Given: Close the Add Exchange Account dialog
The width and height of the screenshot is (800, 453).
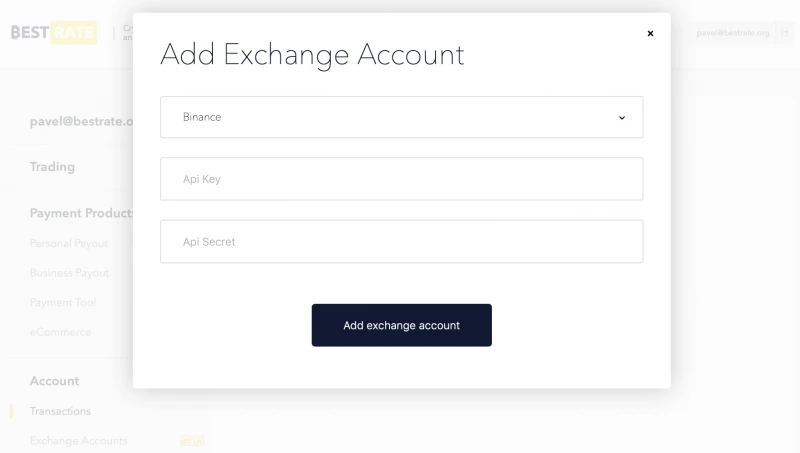Looking at the screenshot, I should [650, 33].
